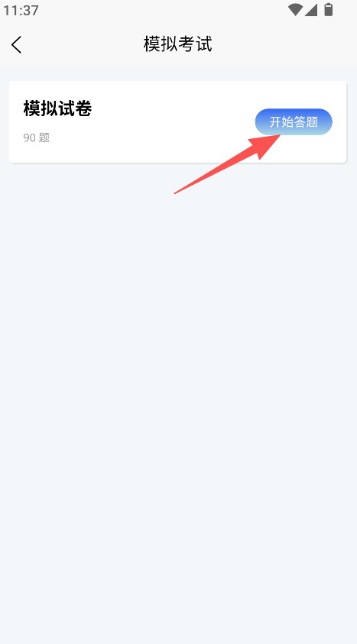This screenshot has height=644, width=357.
Task: Select the 模拟考试 page title
Action: tap(178, 44)
